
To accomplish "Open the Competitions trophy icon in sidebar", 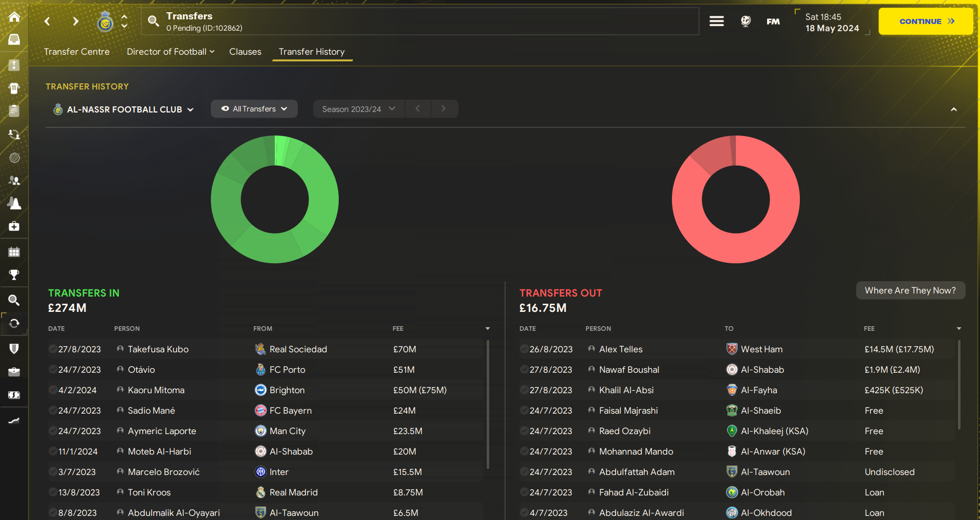I will (x=14, y=275).
